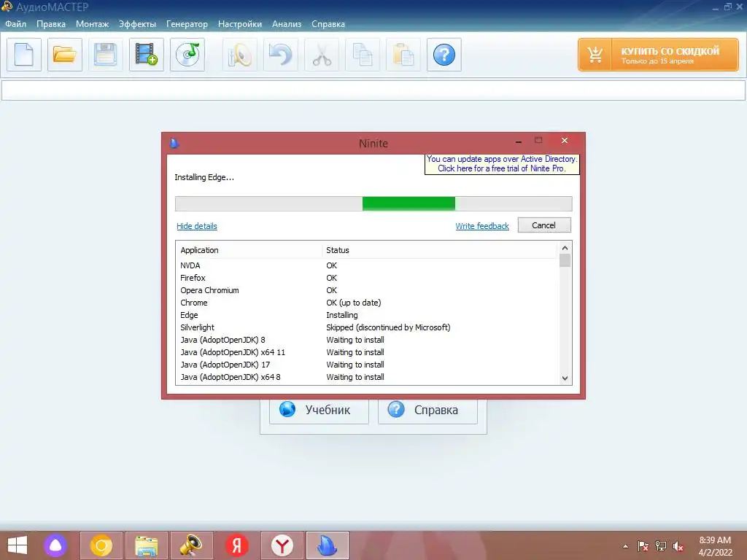Open the Генератор menu
747x560 pixels.
tap(187, 24)
